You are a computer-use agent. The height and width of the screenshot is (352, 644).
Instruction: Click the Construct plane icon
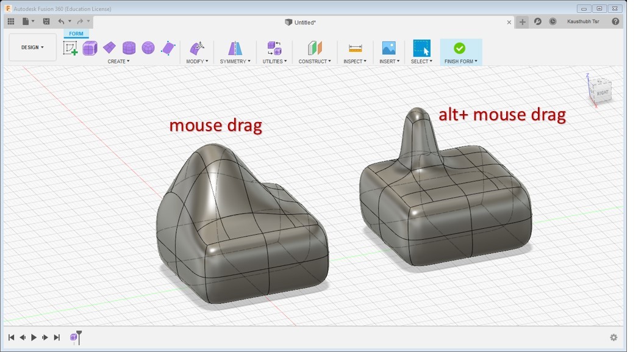[315, 48]
